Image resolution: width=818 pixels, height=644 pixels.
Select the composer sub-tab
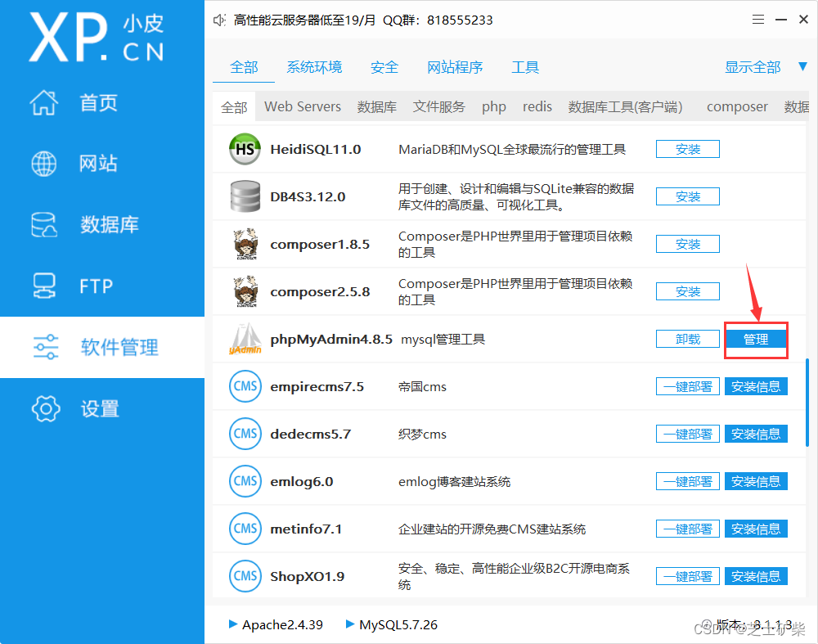tap(737, 107)
